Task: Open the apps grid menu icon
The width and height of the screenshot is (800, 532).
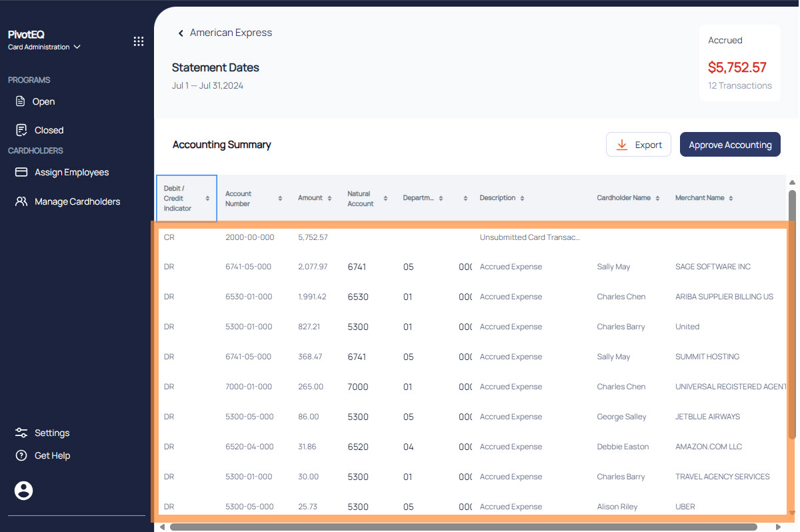Action: 139,41
